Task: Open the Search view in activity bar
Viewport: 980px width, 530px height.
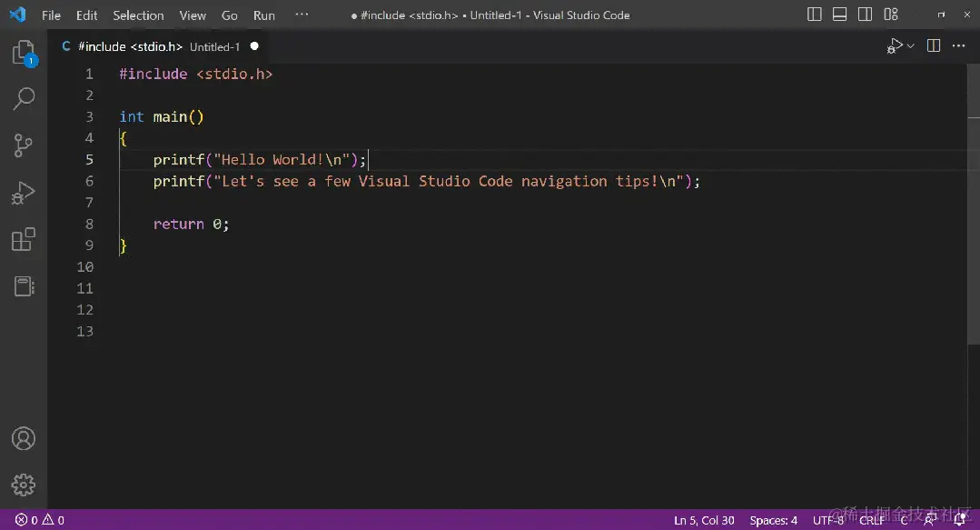Action: 24,99
